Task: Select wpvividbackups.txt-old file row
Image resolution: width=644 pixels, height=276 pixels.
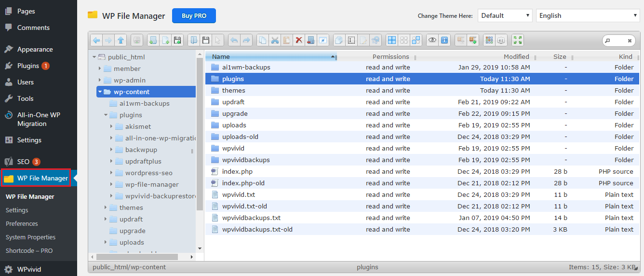Action: (x=422, y=229)
